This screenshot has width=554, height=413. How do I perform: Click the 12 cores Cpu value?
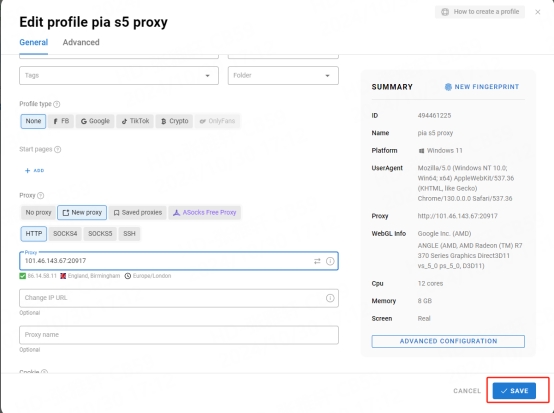click(x=430, y=284)
